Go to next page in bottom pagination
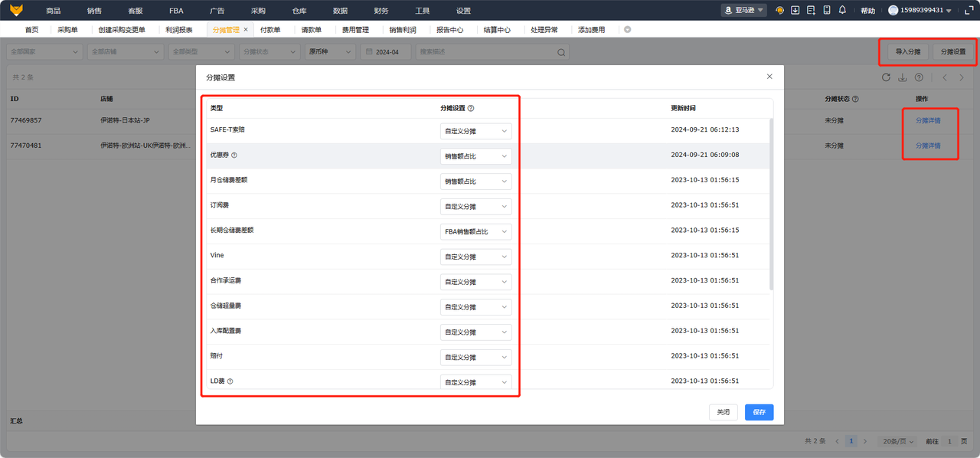The width and height of the screenshot is (980, 458). point(865,441)
